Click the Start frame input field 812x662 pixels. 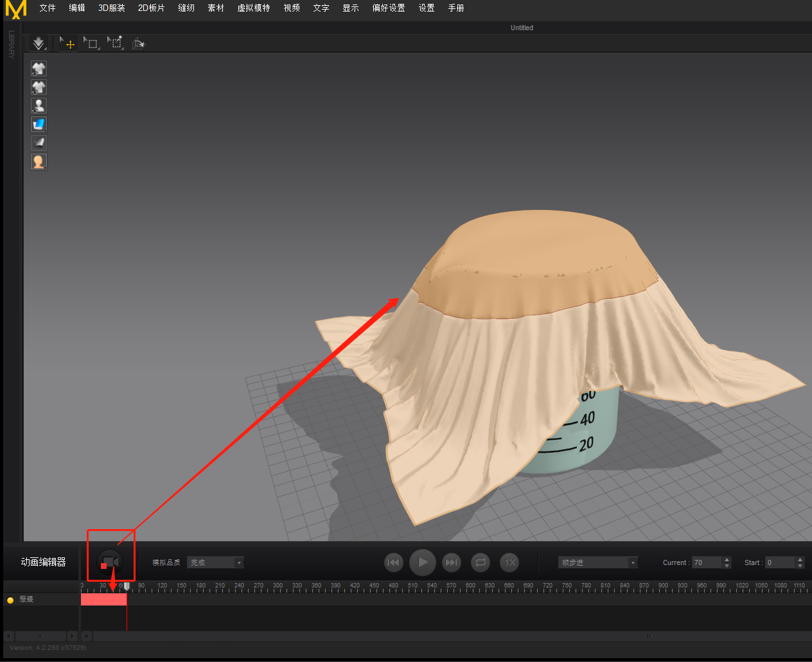point(780,562)
